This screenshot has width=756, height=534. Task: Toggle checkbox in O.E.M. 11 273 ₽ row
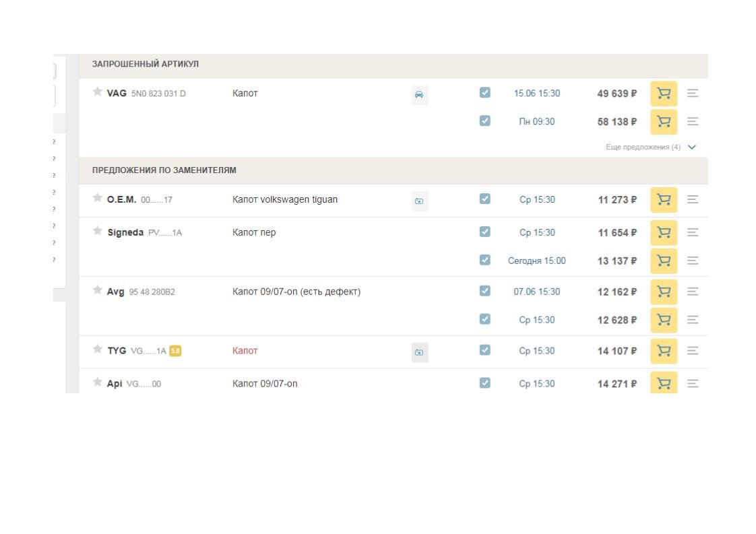tap(485, 199)
